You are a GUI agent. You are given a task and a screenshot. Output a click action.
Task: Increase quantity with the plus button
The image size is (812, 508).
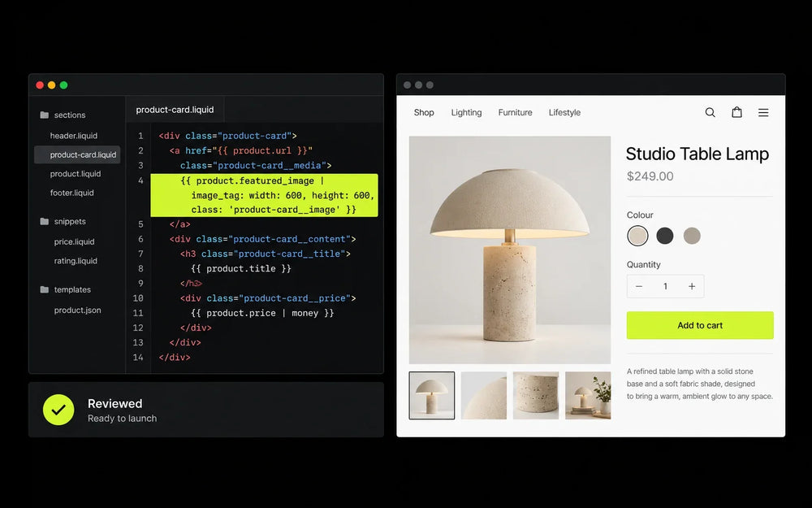pyautogui.click(x=691, y=286)
